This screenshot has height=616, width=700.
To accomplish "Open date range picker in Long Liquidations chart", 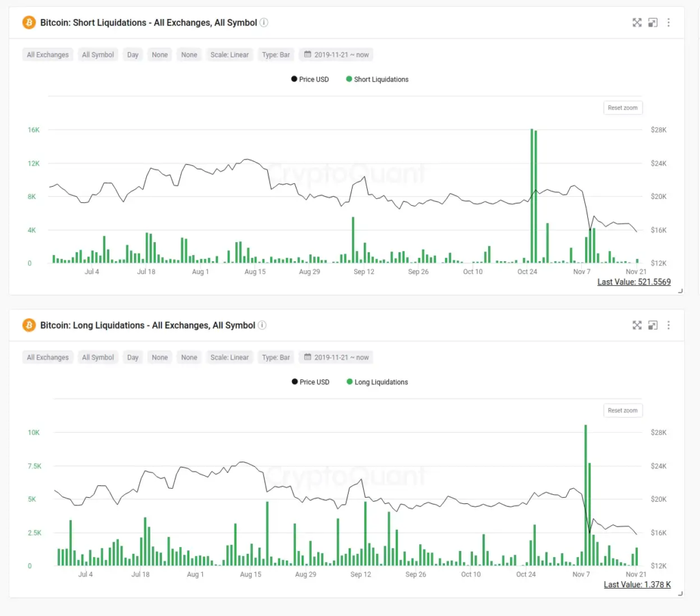I will 336,358.
